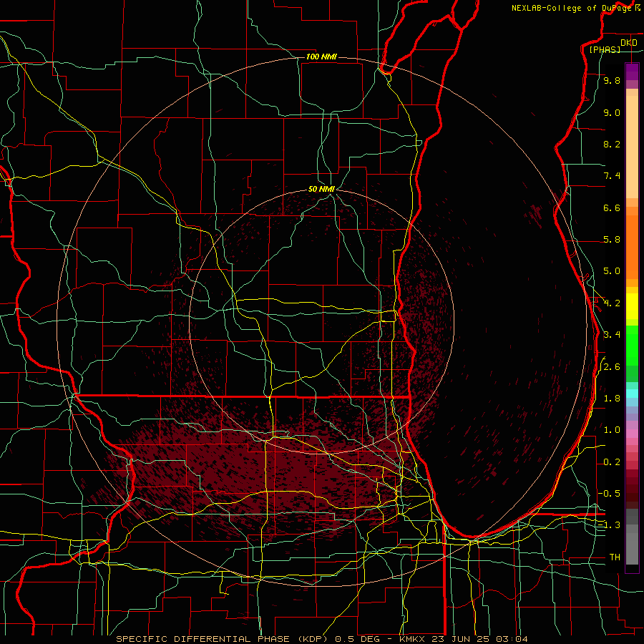The width and height of the screenshot is (644, 644).
Task: Click the 9.8 legend value
Action: point(612,80)
